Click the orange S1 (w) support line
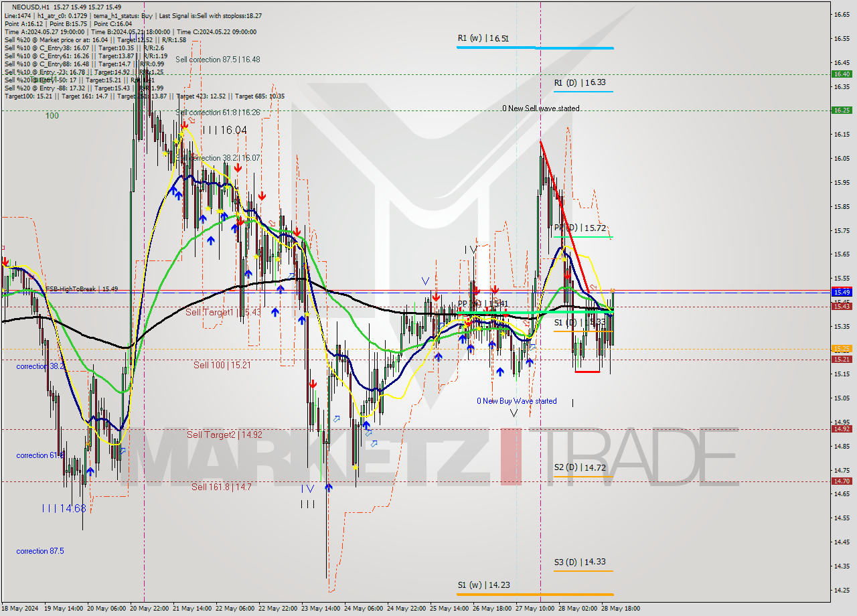The width and height of the screenshot is (857, 616). pos(536,594)
